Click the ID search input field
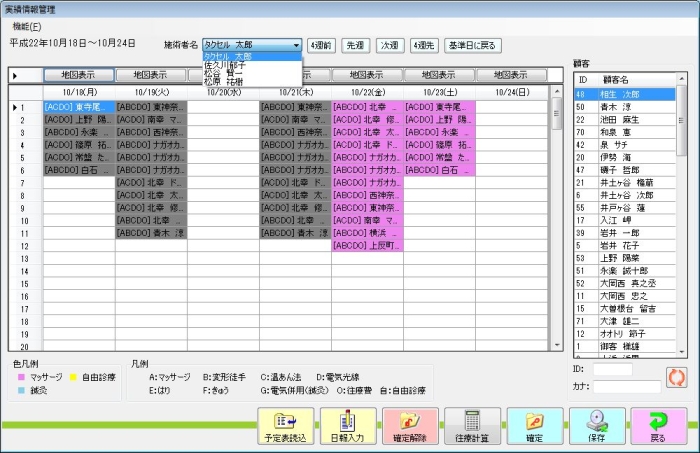This screenshot has width=700, height=453. pos(612,369)
